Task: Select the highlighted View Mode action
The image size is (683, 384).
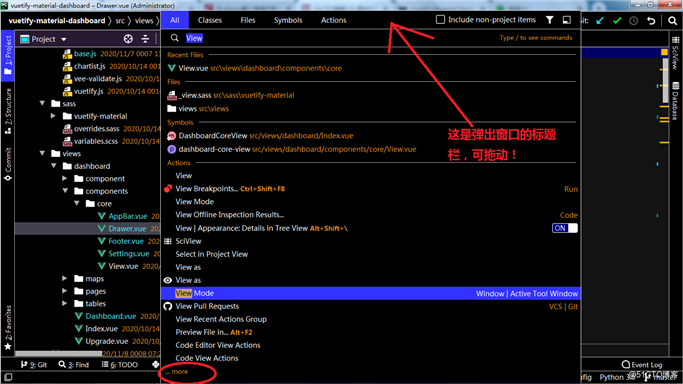Action: [x=370, y=293]
